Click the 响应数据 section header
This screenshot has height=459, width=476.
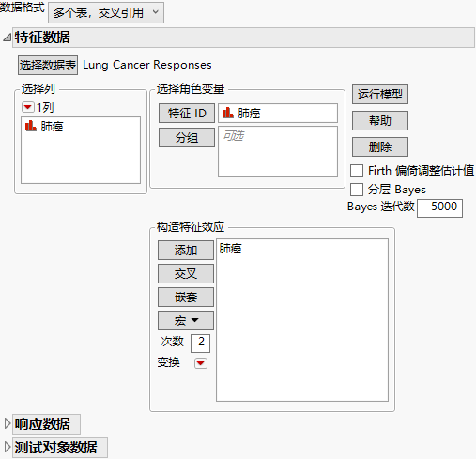(x=46, y=424)
